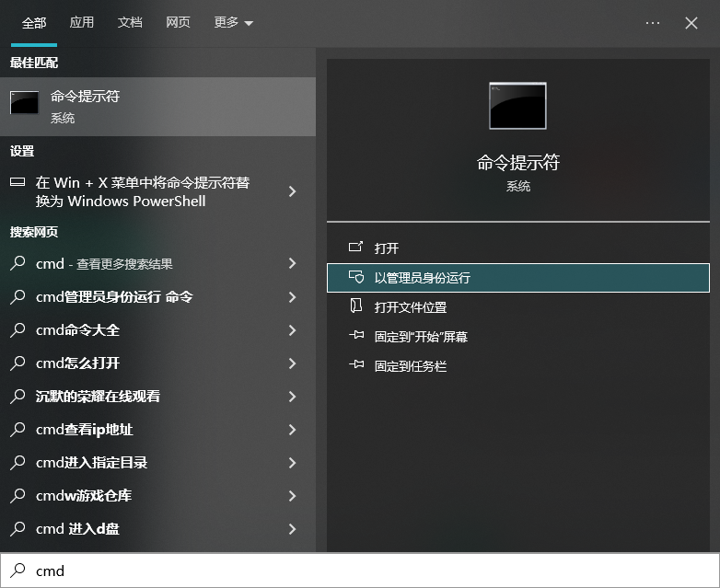Click the keyboard icon in the 设置 result
The height and width of the screenshot is (588, 720).
click(x=17, y=183)
